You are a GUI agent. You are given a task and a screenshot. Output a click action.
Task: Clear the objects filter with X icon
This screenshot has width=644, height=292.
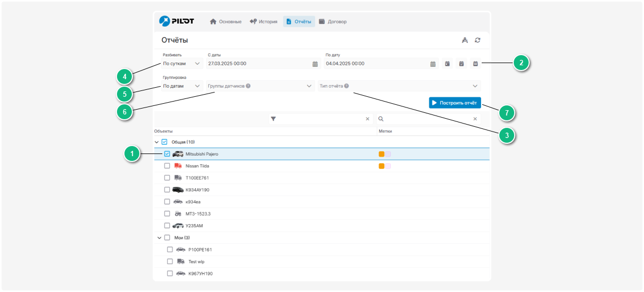[x=367, y=119]
